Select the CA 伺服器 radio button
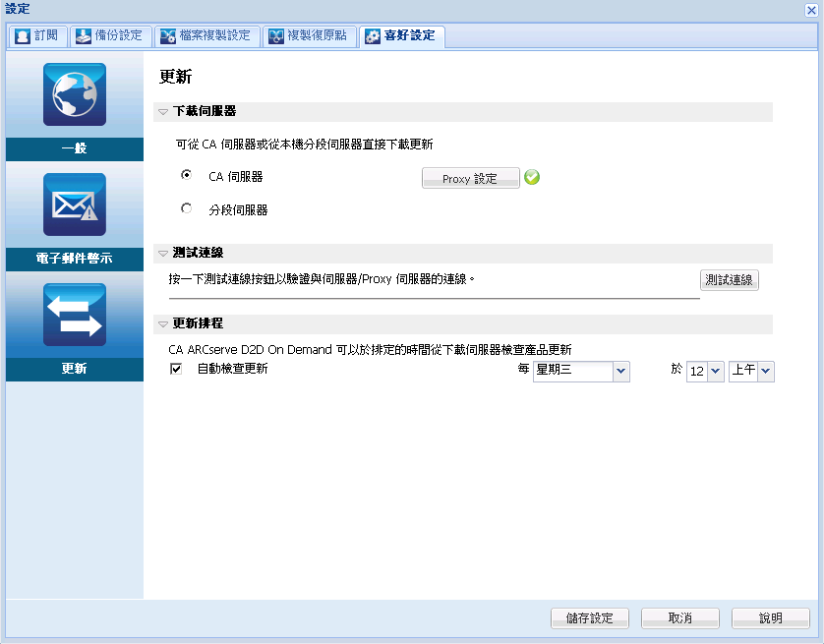 tap(186, 175)
